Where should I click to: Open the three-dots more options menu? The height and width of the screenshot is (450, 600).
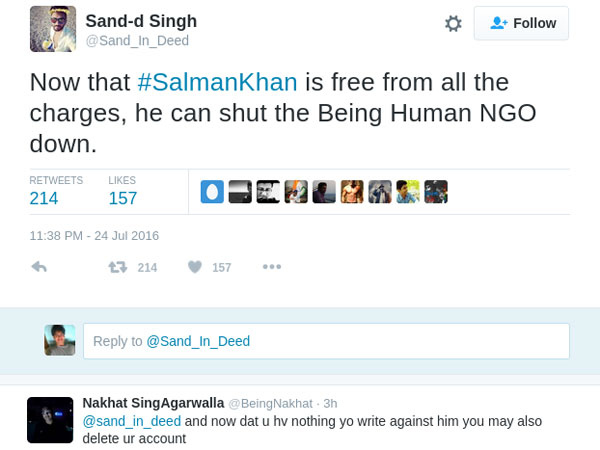pyautogui.click(x=272, y=267)
